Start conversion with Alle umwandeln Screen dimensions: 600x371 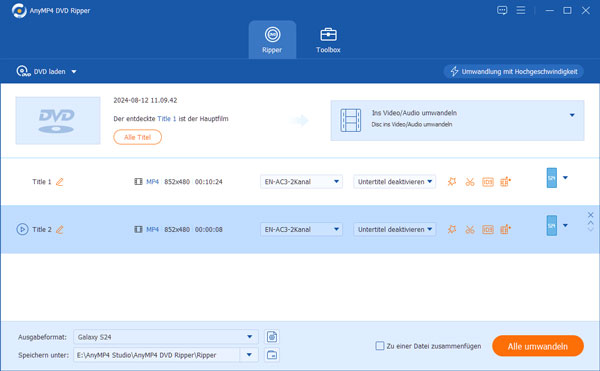click(538, 346)
